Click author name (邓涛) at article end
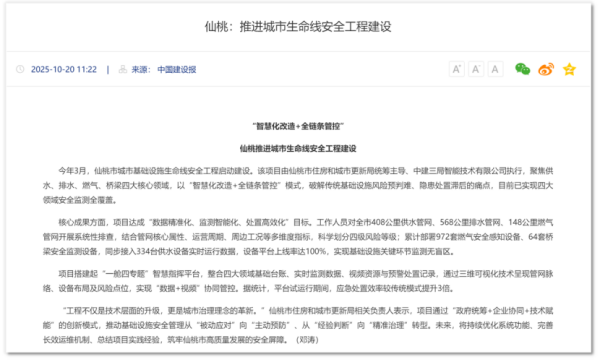600x362 pixels. [x=307, y=339]
